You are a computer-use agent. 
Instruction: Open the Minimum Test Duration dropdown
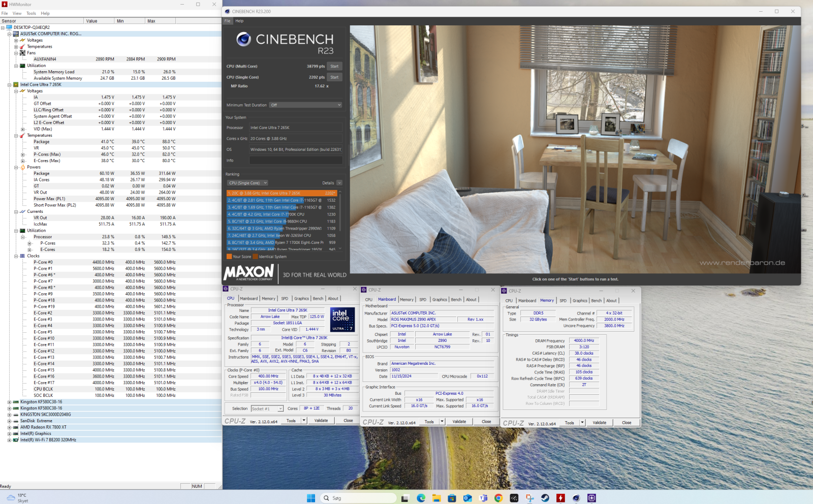click(306, 105)
